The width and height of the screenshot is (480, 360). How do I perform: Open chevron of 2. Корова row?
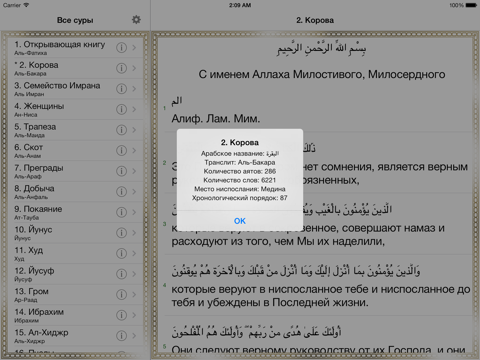point(134,68)
